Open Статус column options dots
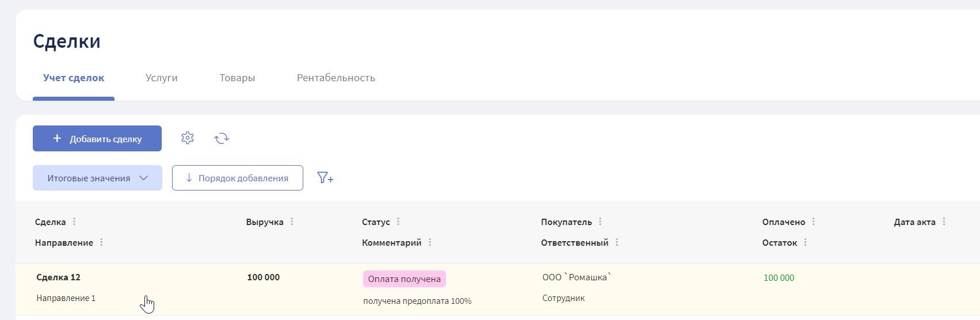This screenshot has height=320, width=980. 398,222
